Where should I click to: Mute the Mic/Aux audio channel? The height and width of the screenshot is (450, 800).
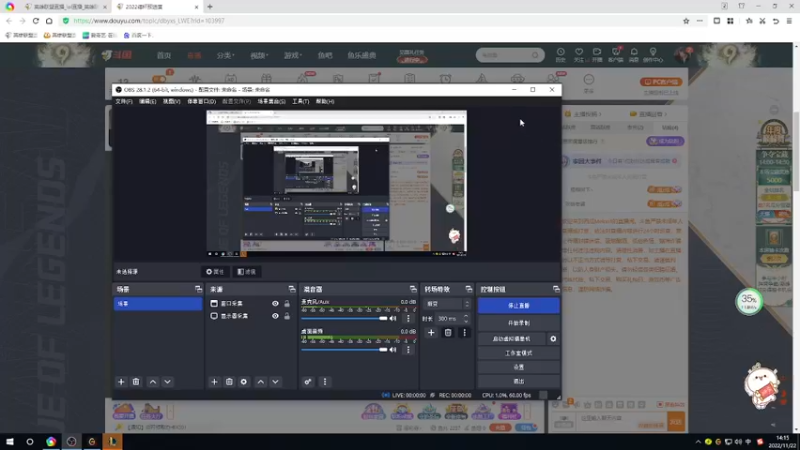(x=393, y=318)
